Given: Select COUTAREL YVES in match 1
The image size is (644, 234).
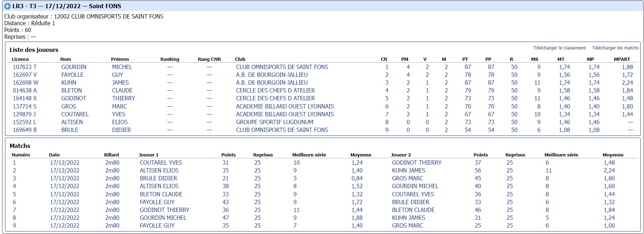Looking at the screenshot, I should [x=161, y=163].
